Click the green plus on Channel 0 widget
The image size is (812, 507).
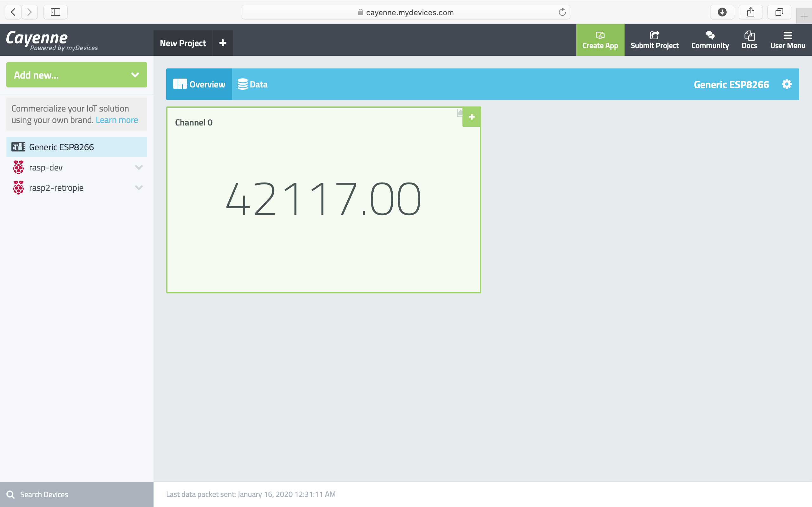tap(471, 117)
